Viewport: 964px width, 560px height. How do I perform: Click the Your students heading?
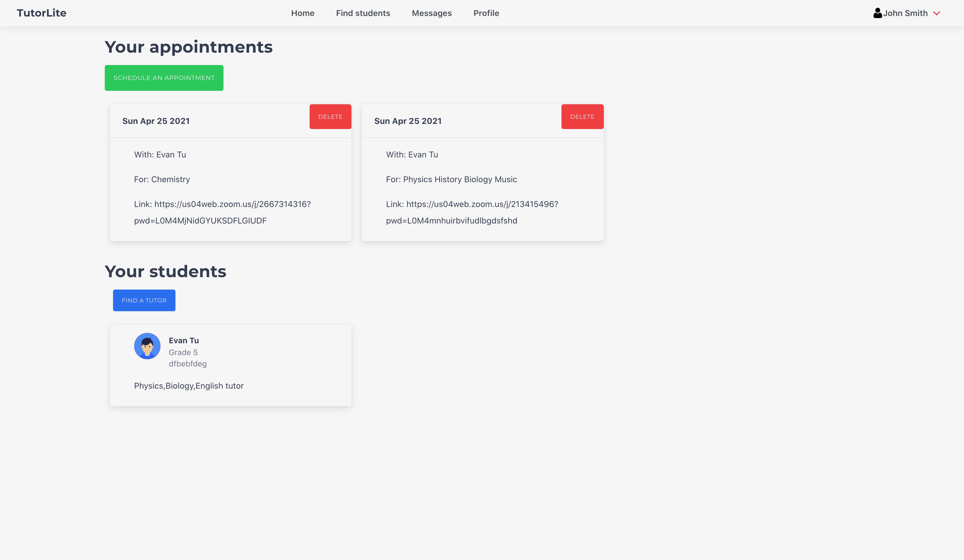tap(165, 271)
